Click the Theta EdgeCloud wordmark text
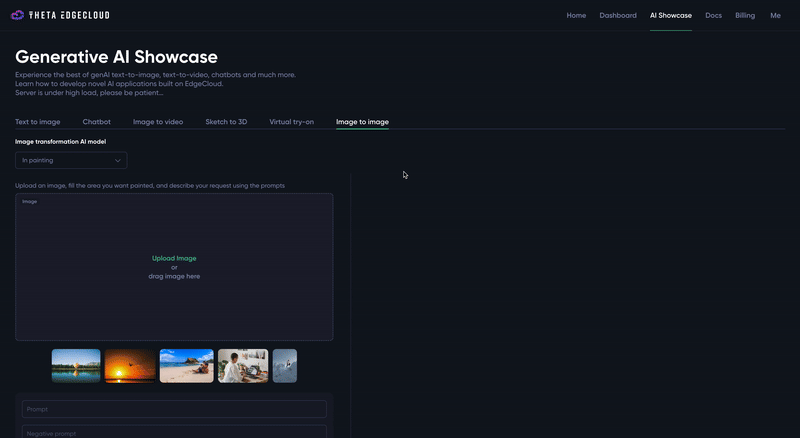The image size is (800, 438). click(69, 15)
